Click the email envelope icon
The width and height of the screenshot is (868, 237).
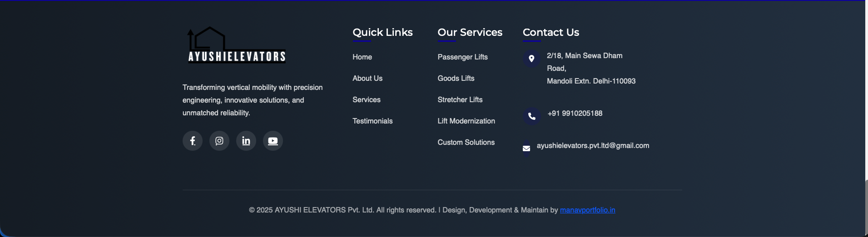[526, 148]
